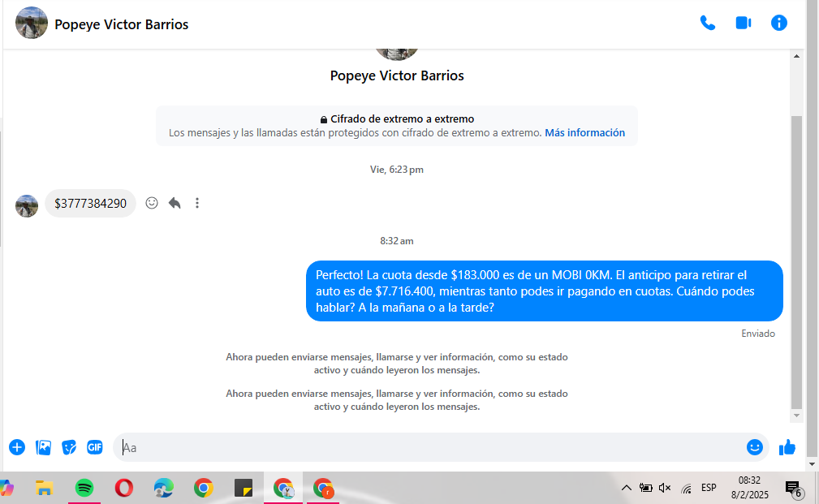Open File Explorer from the taskbar
819x504 pixels.
tap(45, 489)
